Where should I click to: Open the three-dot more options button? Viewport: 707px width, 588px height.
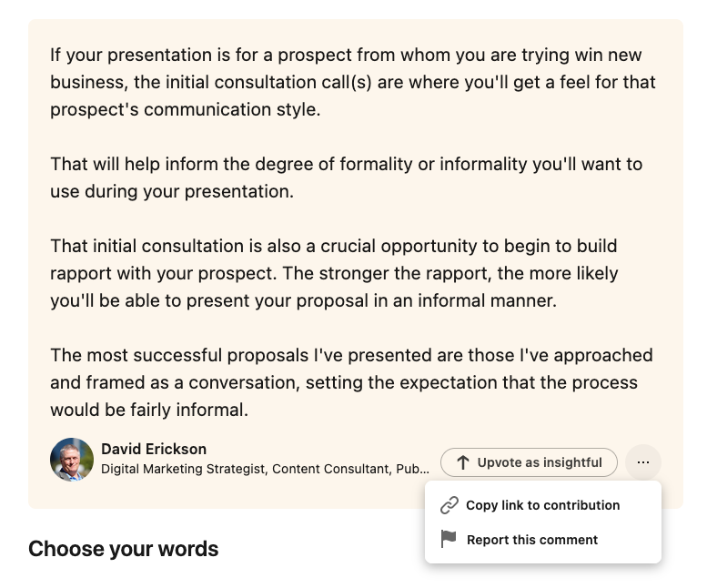coord(643,462)
